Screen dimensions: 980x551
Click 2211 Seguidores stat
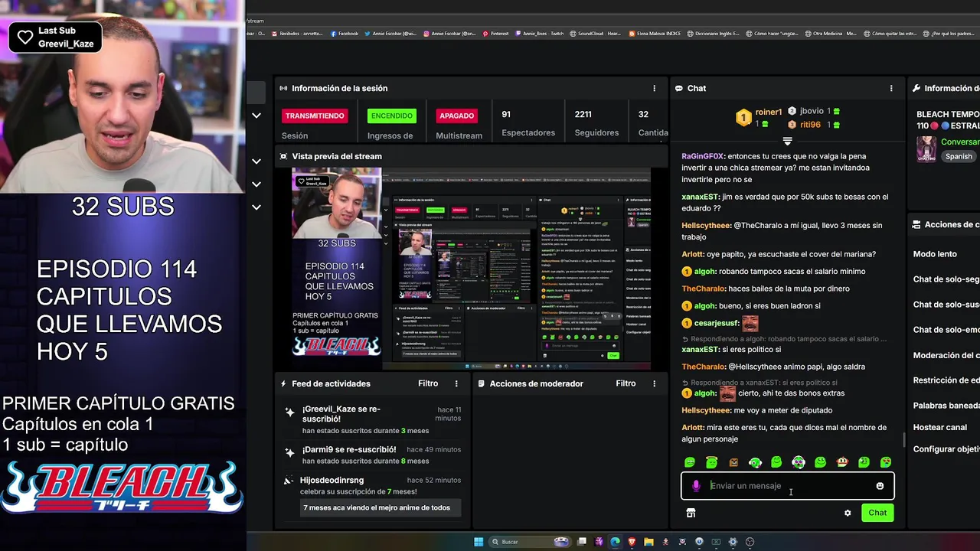[596, 123]
